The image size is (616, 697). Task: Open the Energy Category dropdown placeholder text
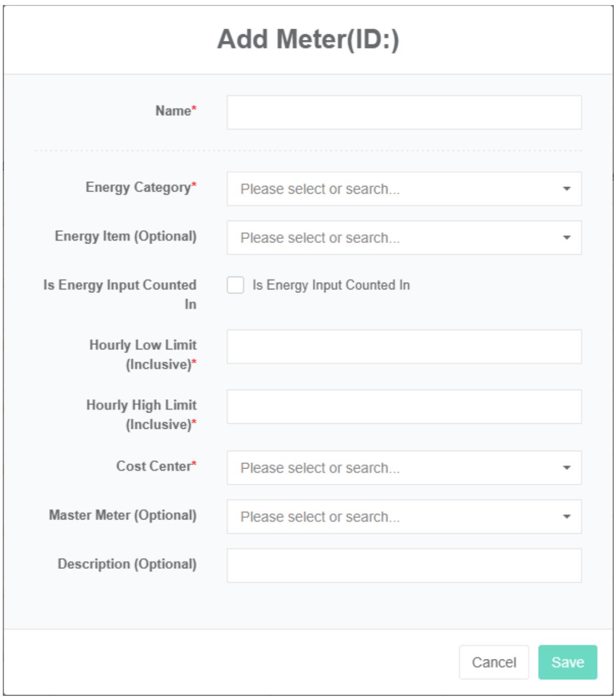click(320, 189)
